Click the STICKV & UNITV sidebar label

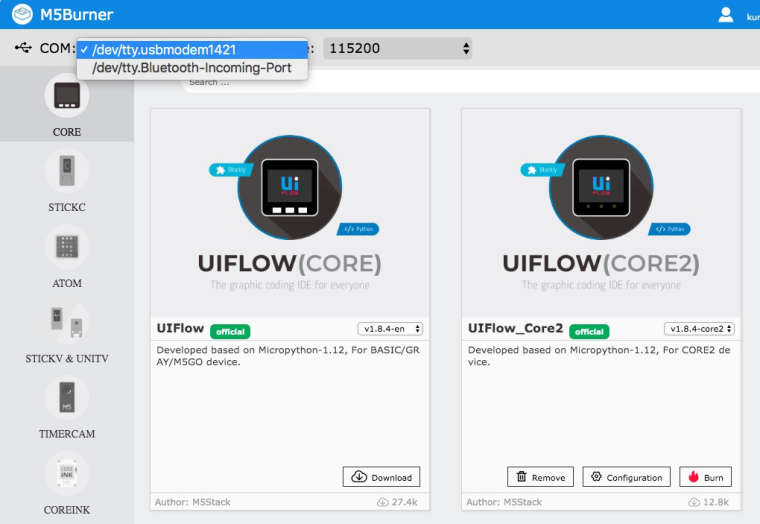[67, 359]
